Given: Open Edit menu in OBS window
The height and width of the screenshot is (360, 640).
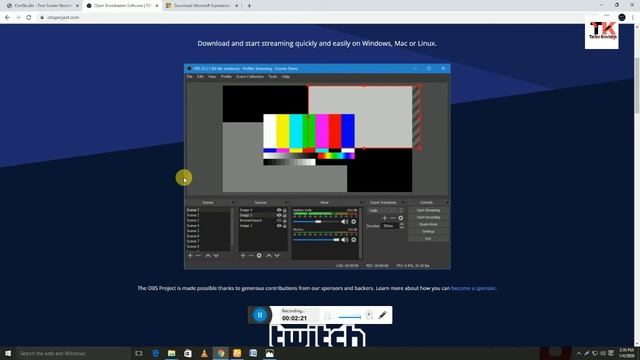Looking at the screenshot, I should (x=200, y=77).
